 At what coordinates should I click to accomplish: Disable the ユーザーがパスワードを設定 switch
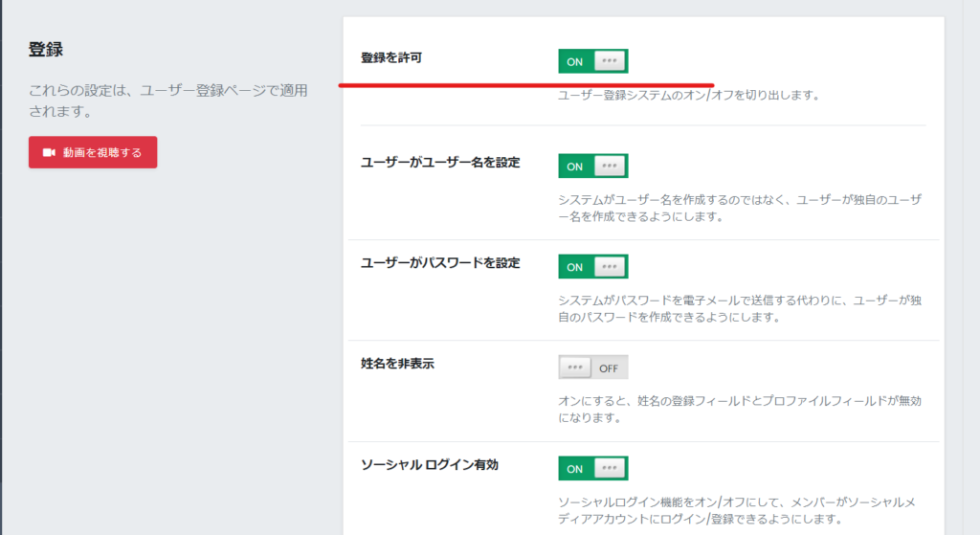tap(593, 267)
